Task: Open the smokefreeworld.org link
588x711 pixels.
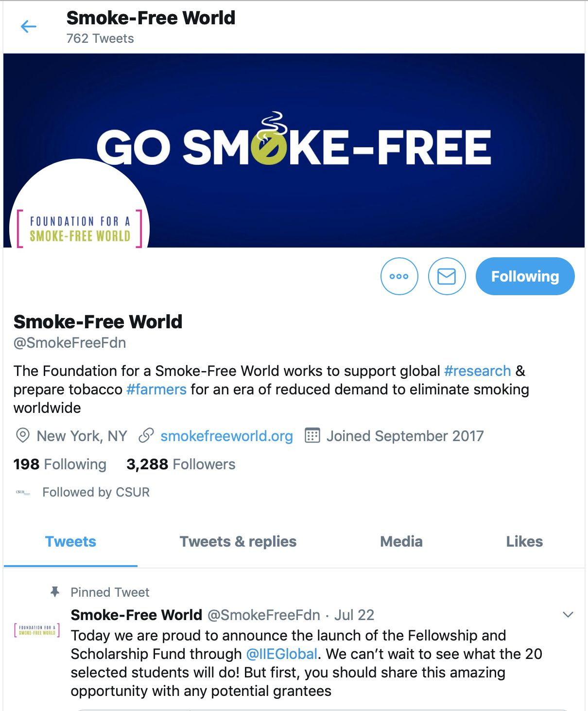Action: click(x=227, y=436)
